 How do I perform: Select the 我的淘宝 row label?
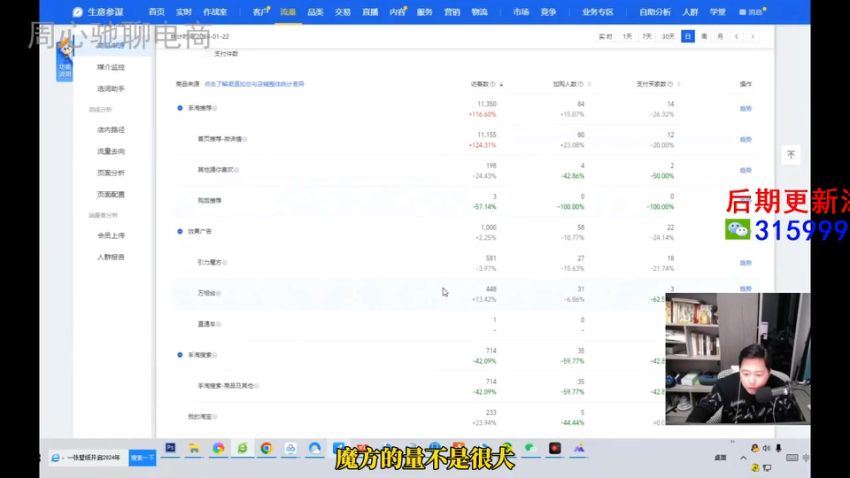pos(199,417)
